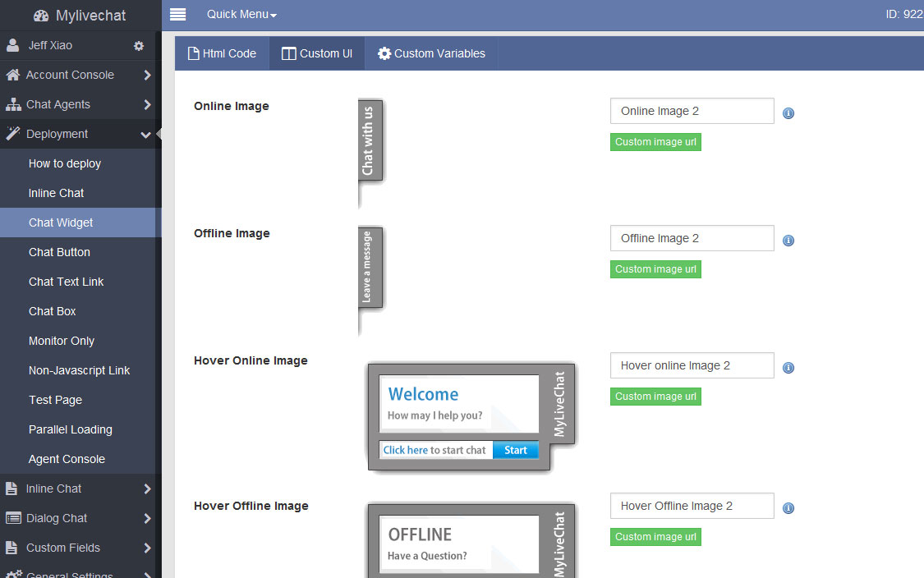The image size is (924, 578).
Task: Click Custom image url under Online Image
Action: (655, 142)
